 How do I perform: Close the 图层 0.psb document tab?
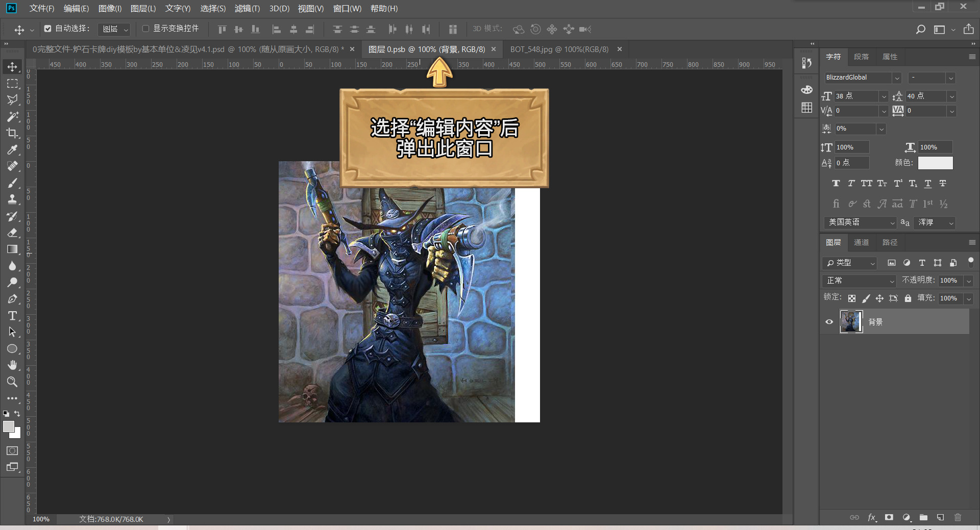click(494, 49)
